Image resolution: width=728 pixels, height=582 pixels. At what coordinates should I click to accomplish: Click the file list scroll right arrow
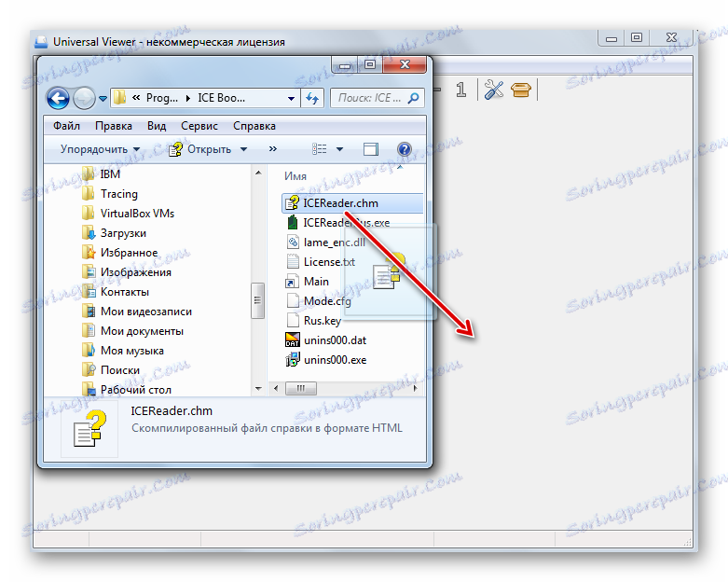[x=415, y=388]
